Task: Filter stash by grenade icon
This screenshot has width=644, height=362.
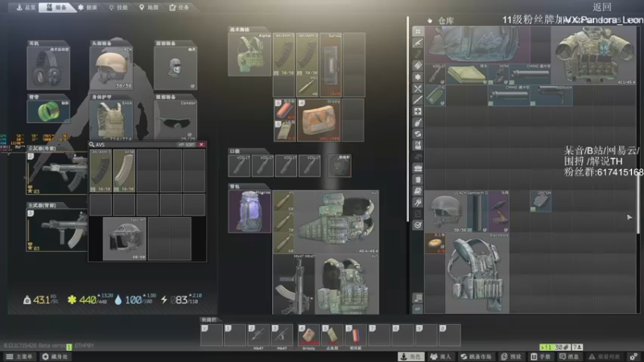Action: (x=418, y=122)
